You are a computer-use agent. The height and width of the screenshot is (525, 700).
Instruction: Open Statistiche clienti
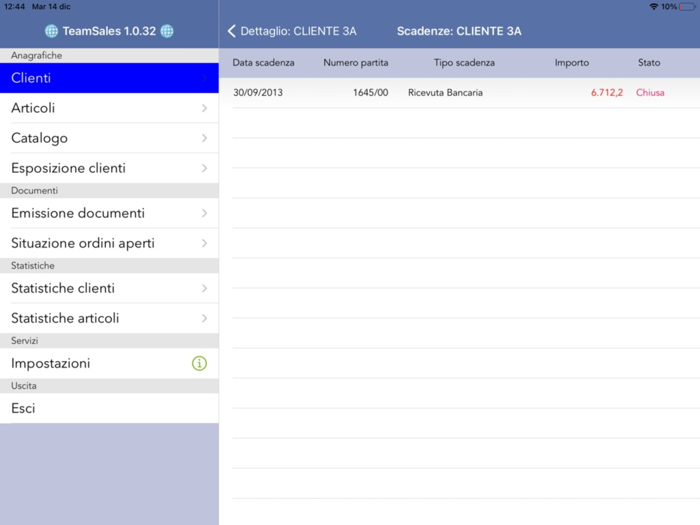pyautogui.click(x=109, y=288)
